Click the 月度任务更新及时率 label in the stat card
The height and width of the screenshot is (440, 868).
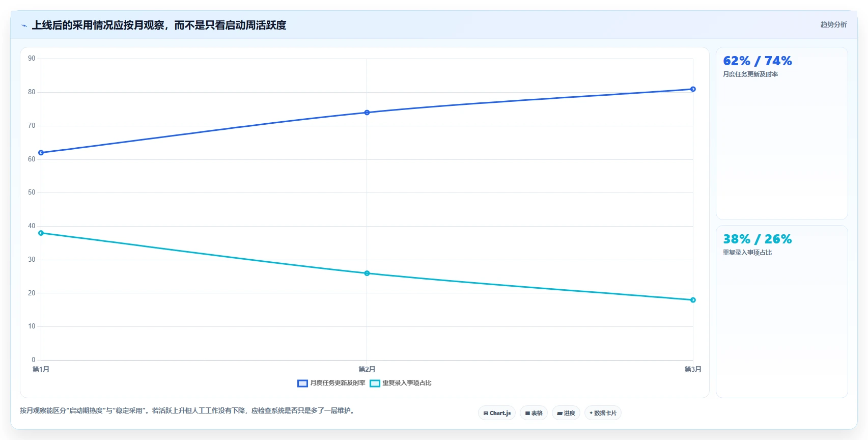coord(750,74)
